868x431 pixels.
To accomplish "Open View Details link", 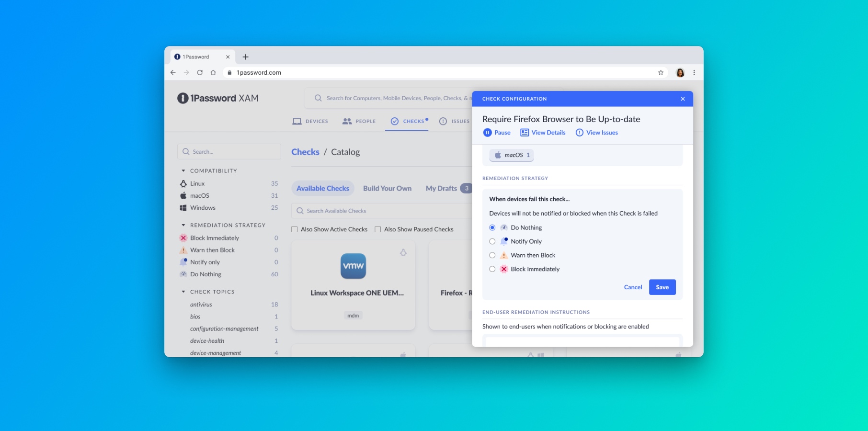I will click(x=543, y=133).
